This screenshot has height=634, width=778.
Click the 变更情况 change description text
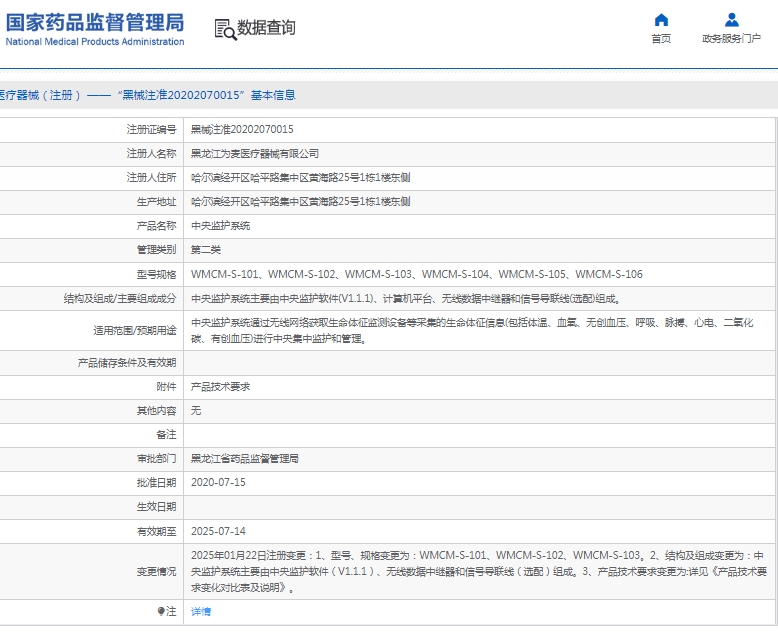tap(479, 571)
